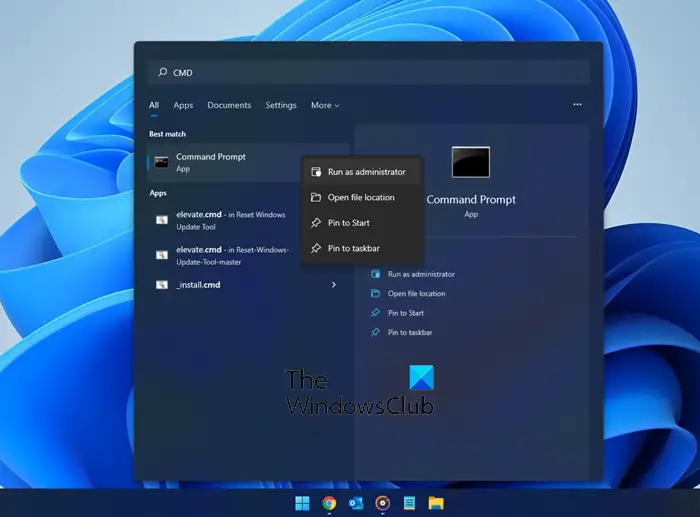The width and height of the screenshot is (700, 517).
Task: Click large Command Prompt thumbnail in preview pane
Action: (x=471, y=162)
